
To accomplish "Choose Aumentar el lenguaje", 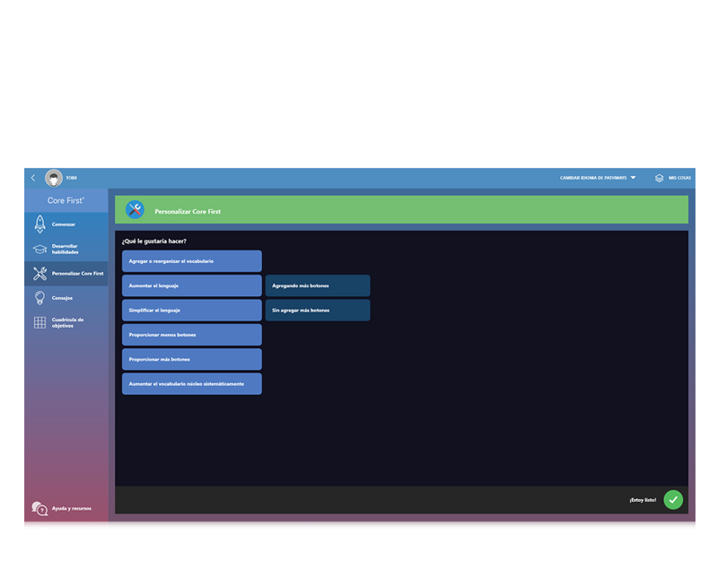I will point(192,285).
